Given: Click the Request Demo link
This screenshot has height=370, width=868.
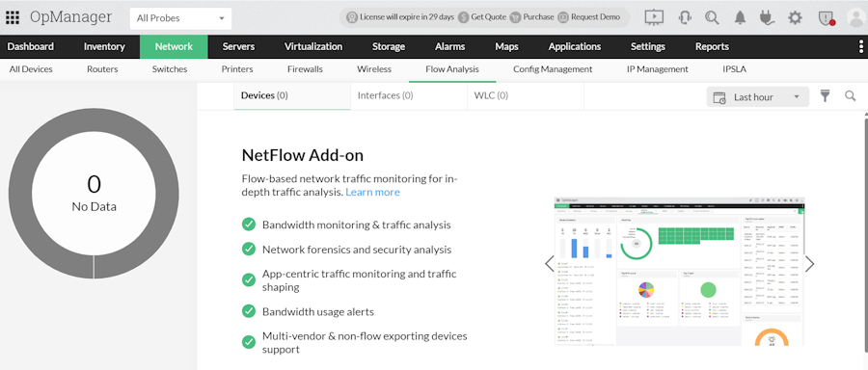Looking at the screenshot, I should tap(596, 17).
